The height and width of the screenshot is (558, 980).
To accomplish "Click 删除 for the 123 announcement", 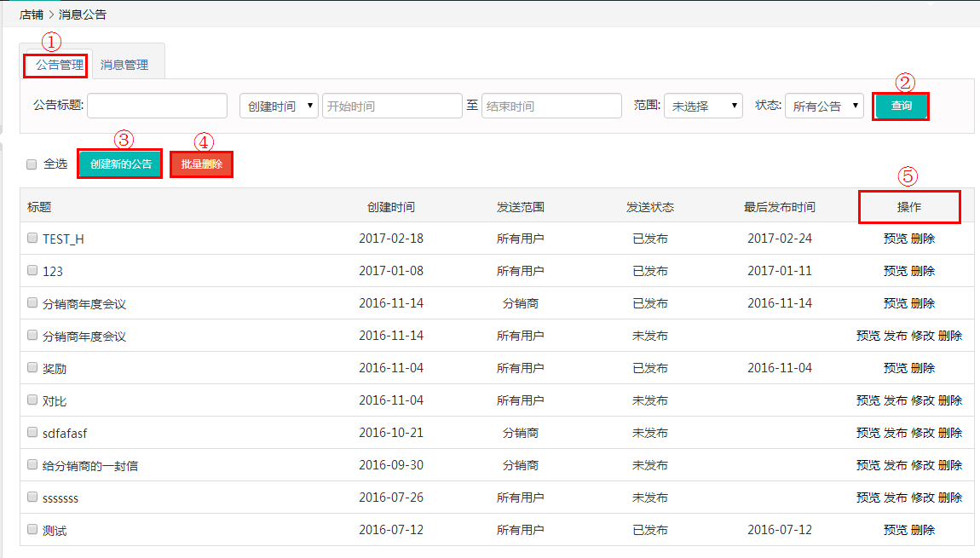I will 923,271.
